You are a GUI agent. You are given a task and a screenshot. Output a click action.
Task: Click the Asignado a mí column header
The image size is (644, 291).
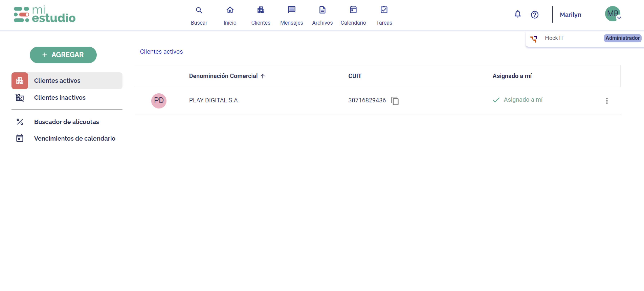512,76
